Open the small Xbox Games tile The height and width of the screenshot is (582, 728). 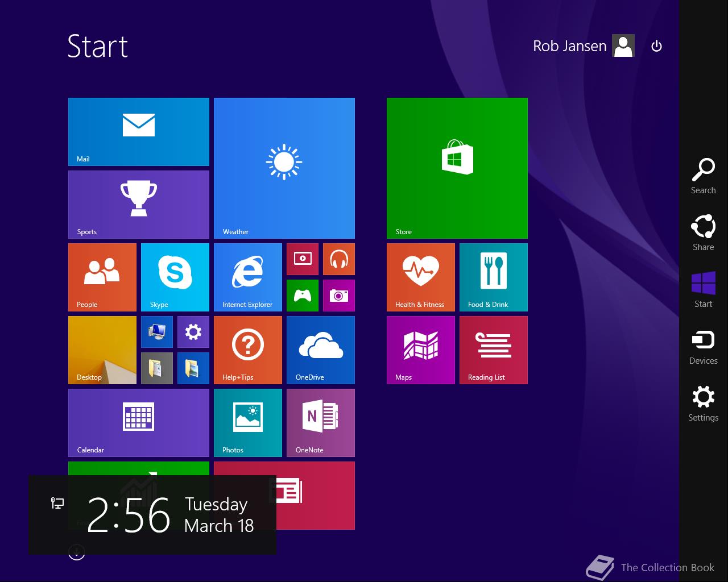pos(303,296)
